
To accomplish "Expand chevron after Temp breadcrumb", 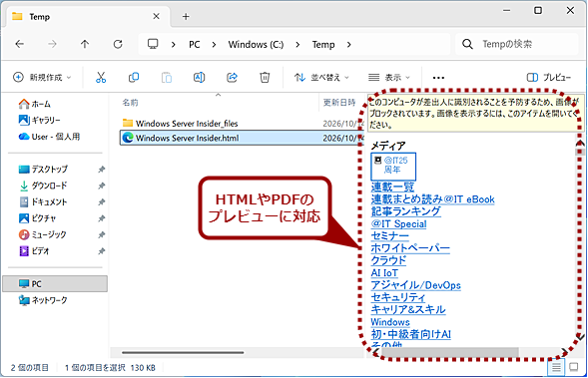I will (x=348, y=45).
